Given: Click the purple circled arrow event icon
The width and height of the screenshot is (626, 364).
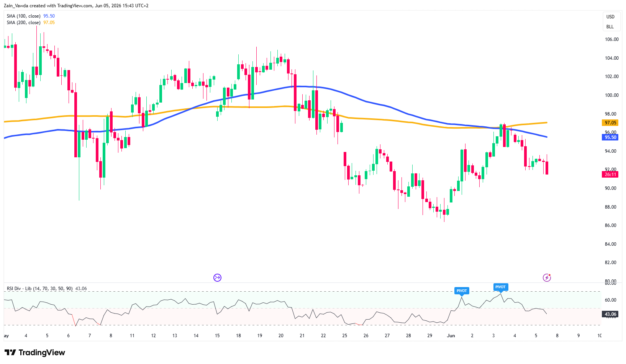Looking at the screenshot, I should pos(217,277).
